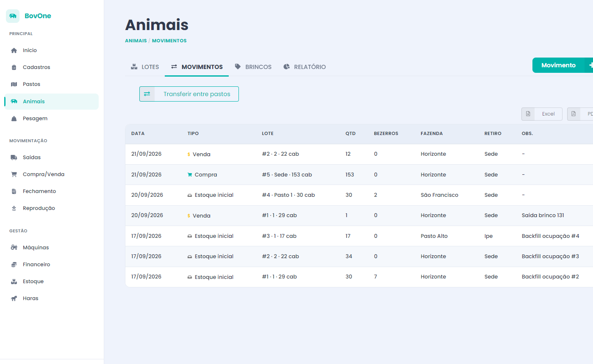Click the Estoque boxes icon in sidebar
The height and width of the screenshot is (364, 593).
pyautogui.click(x=14, y=281)
